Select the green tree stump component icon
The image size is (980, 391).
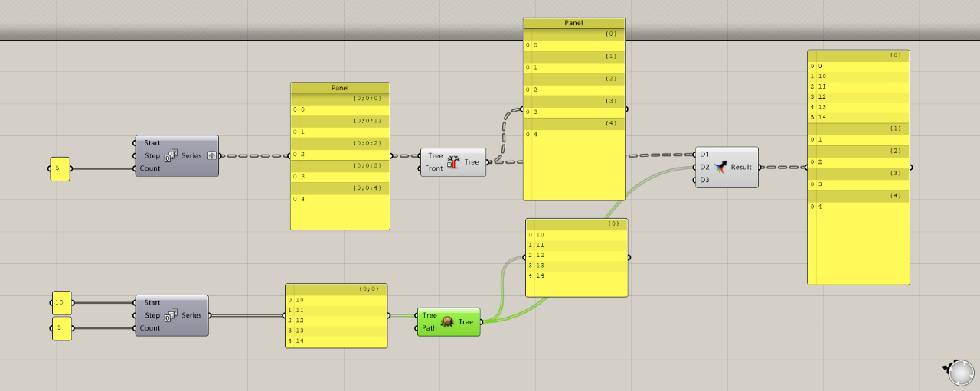click(x=448, y=322)
